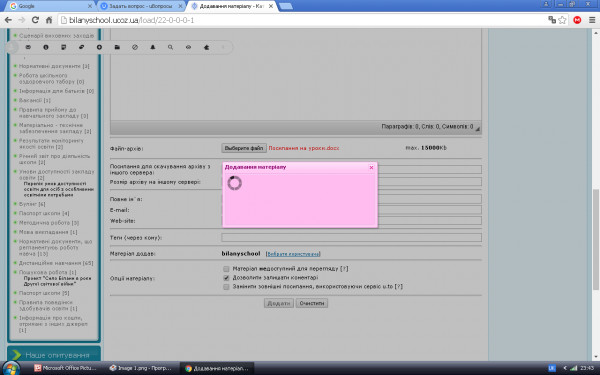The image size is (600, 375).
Task: Click the editor resize handle near Символів
Action: point(478,129)
